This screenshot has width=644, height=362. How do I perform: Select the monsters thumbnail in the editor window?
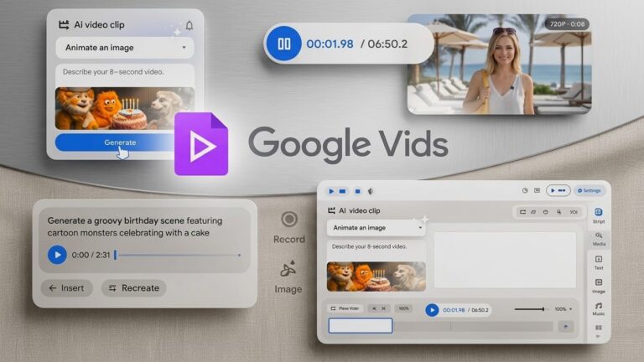tap(377, 277)
